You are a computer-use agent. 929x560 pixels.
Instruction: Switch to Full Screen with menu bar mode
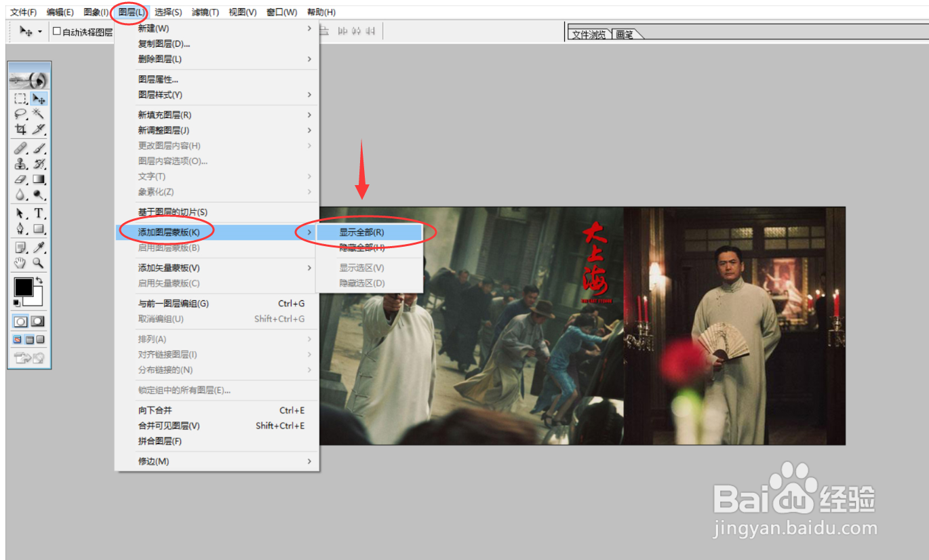pyautogui.click(x=29, y=340)
